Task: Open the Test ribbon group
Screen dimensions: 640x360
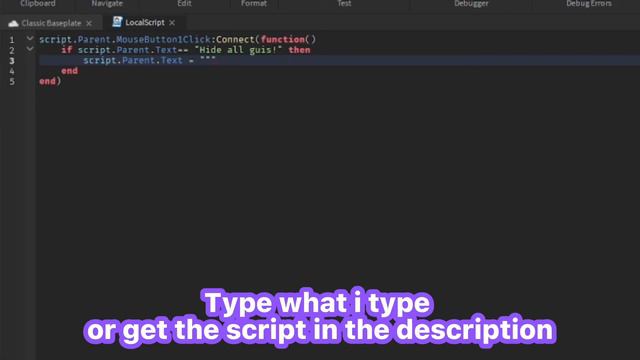Action: tap(344, 3)
